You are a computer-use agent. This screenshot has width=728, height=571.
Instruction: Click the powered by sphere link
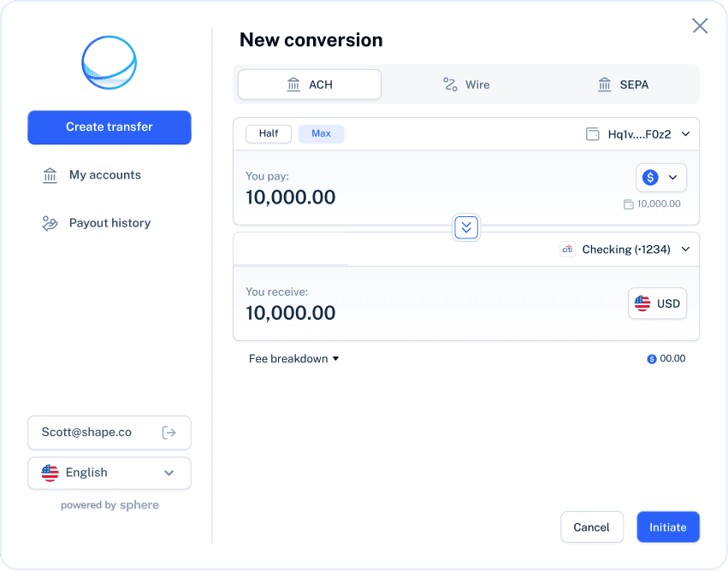(110, 505)
